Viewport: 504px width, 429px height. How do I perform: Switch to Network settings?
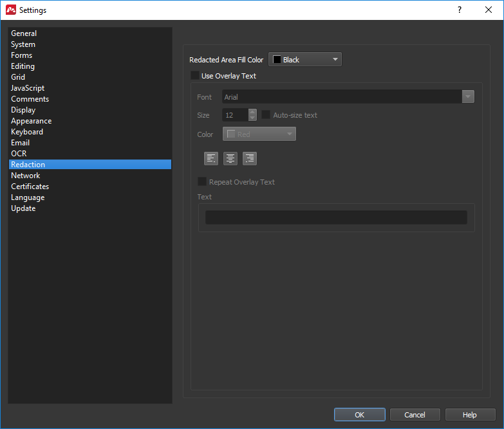(90, 176)
